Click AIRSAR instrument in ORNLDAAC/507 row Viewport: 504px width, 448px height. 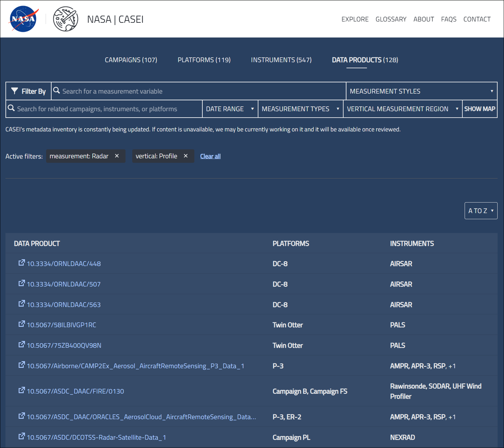coord(401,284)
